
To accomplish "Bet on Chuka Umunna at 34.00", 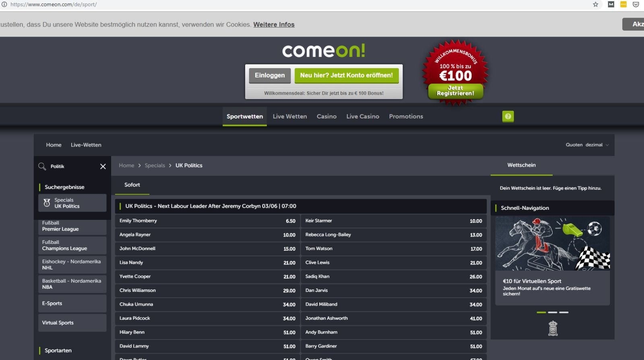I will coord(207,304).
